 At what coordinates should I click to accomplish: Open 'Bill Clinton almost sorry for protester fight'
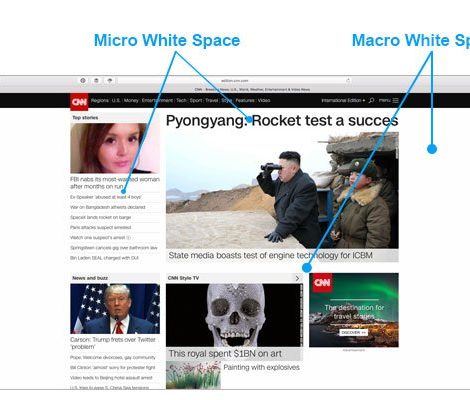click(x=113, y=367)
